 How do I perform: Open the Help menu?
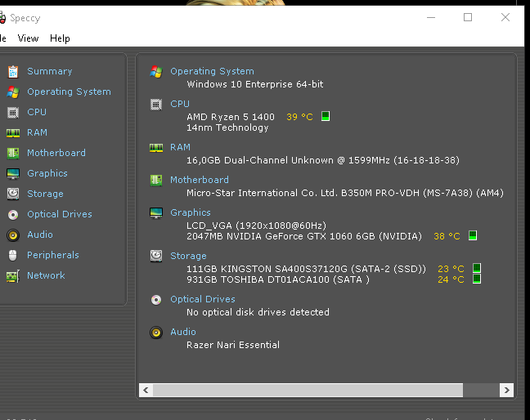[x=60, y=38]
